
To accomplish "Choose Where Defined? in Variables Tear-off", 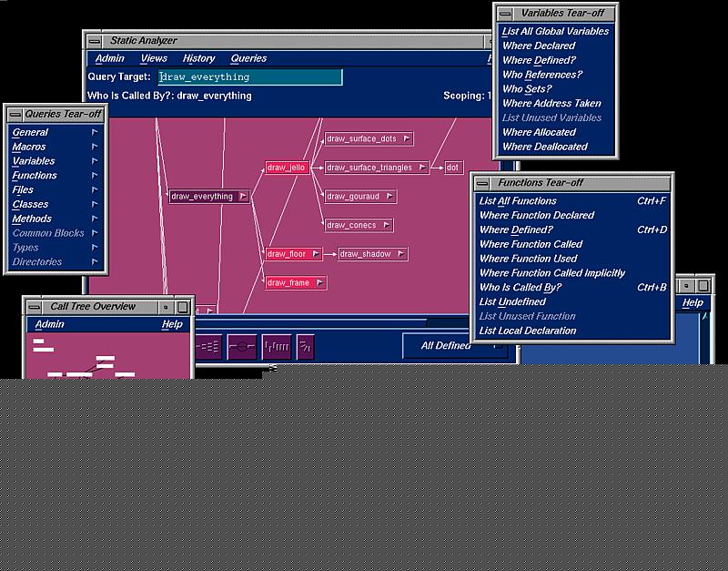I will point(555,60).
